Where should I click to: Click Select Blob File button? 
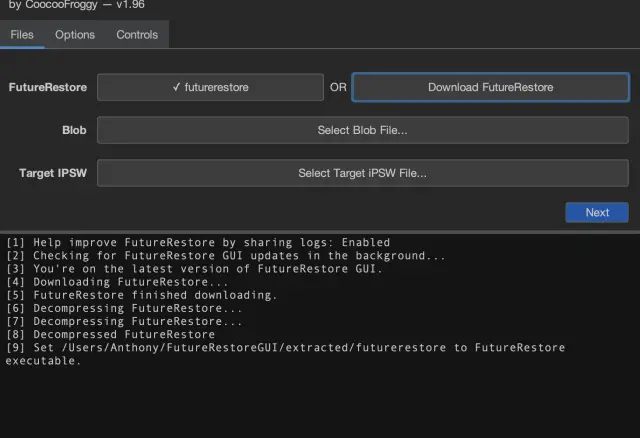[362, 130]
